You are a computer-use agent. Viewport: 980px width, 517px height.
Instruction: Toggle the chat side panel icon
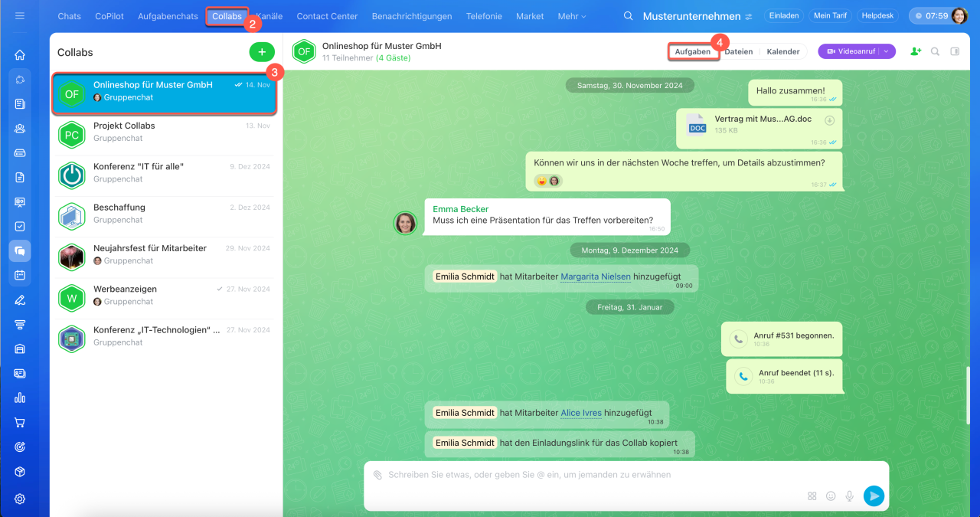(x=955, y=51)
